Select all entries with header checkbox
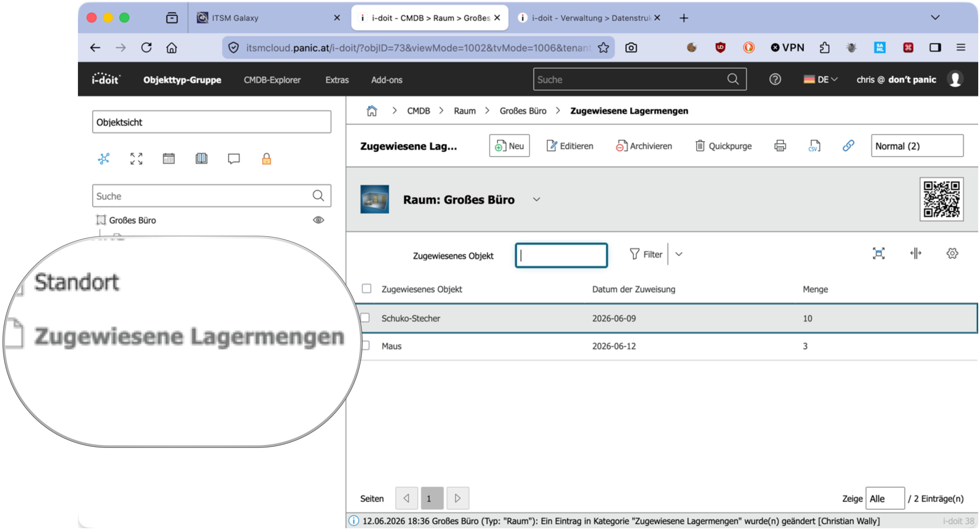Image resolution: width=980 pixels, height=530 pixels. pyautogui.click(x=367, y=288)
